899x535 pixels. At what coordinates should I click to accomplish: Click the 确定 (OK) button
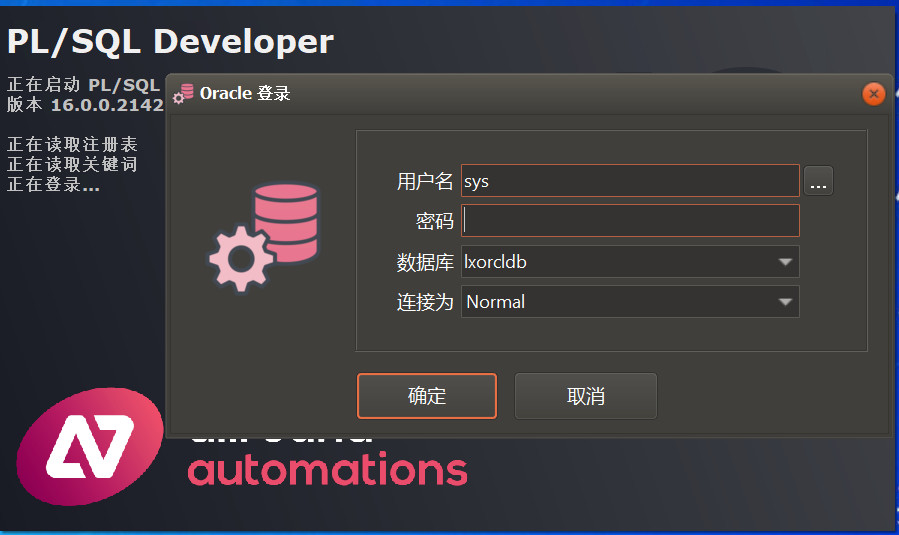coord(427,396)
